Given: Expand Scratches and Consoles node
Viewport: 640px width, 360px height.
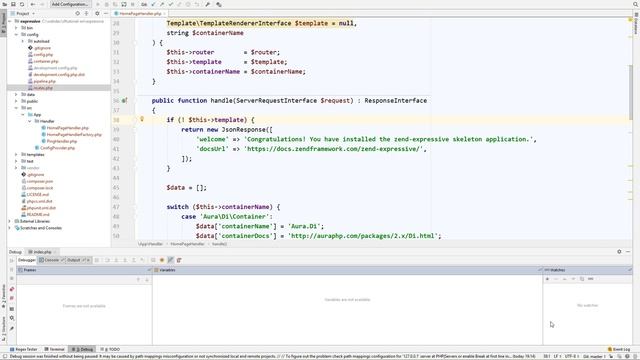Looking at the screenshot, I should (9, 228).
